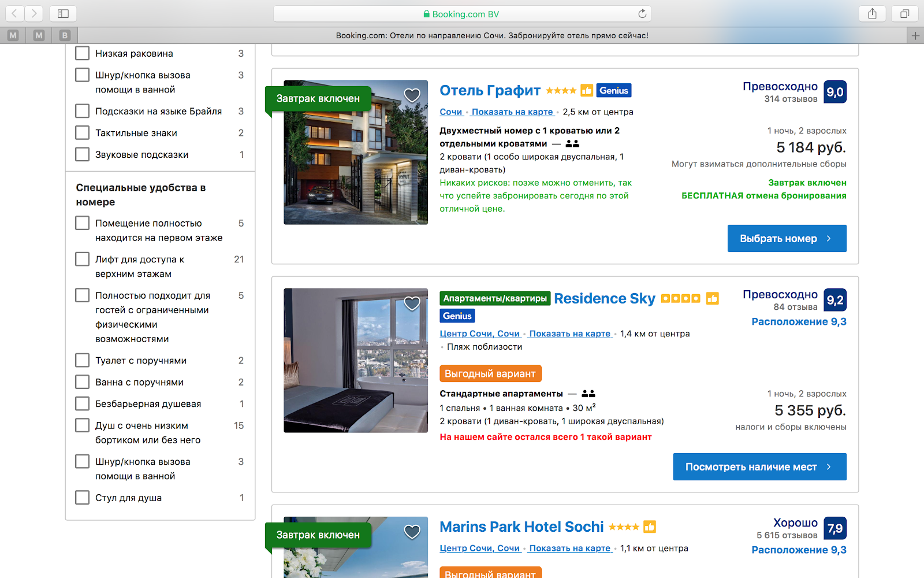924x578 pixels.
Task: Open Residence Sky title link
Action: tap(605, 299)
